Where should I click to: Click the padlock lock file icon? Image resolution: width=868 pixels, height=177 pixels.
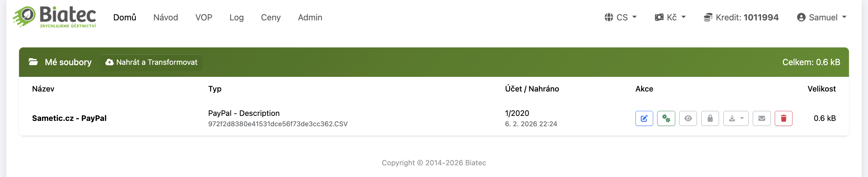point(710,119)
